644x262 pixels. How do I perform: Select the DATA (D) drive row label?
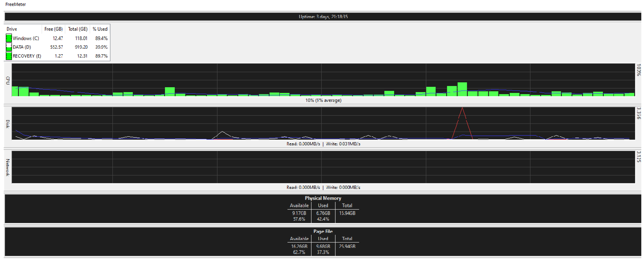(x=22, y=47)
